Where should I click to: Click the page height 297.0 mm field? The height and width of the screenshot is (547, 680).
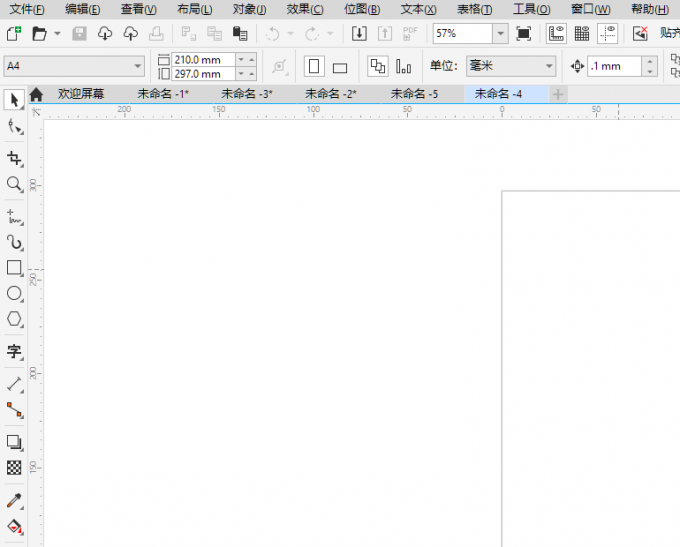click(x=203, y=74)
